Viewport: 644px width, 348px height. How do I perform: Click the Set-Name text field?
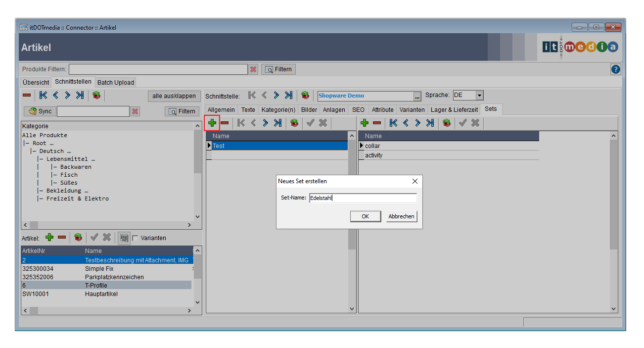click(363, 198)
